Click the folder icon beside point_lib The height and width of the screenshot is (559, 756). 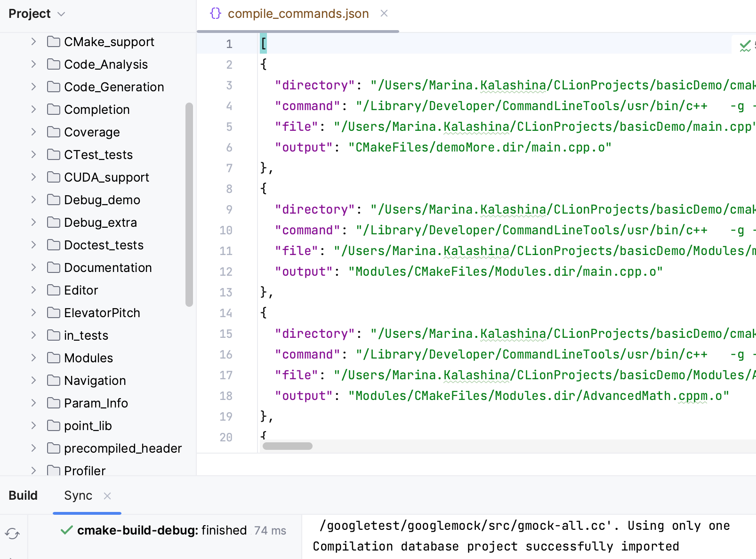click(x=53, y=425)
